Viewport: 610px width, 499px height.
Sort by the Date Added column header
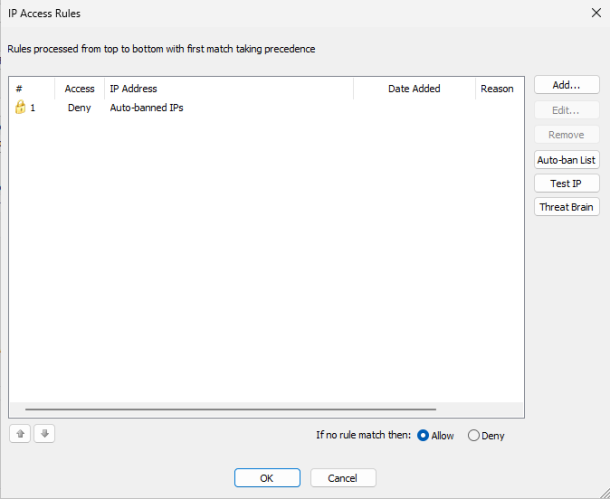click(414, 89)
